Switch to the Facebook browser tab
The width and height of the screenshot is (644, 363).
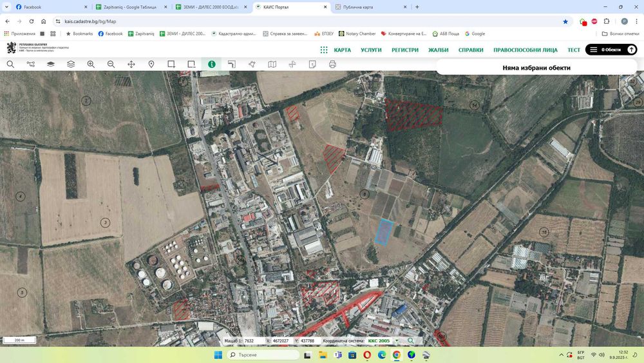[x=52, y=7]
